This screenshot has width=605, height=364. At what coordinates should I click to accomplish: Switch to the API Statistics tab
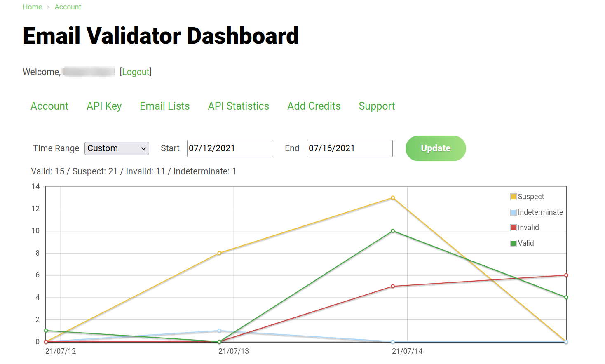(x=238, y=106)
